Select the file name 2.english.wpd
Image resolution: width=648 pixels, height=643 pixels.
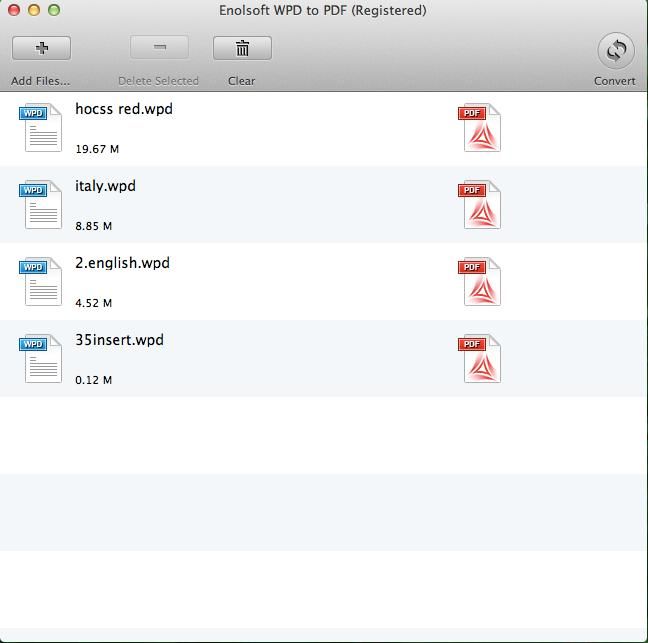click(122, 263)
